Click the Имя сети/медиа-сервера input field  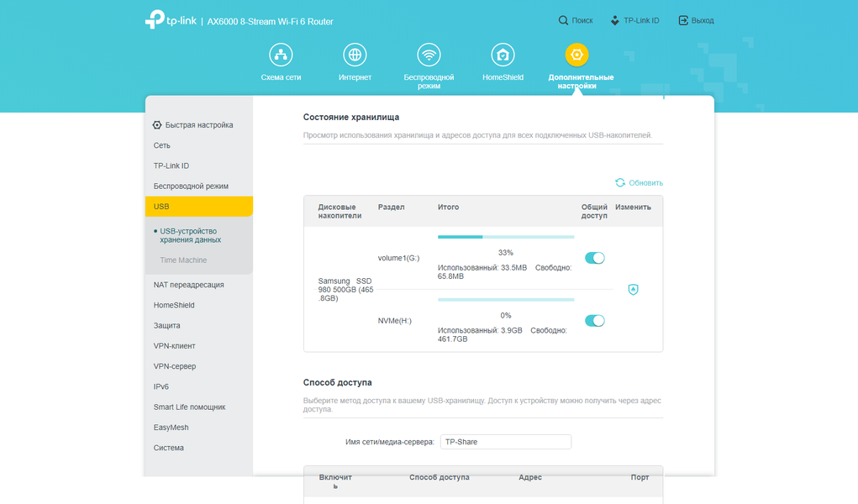click(x=506, y=442)
